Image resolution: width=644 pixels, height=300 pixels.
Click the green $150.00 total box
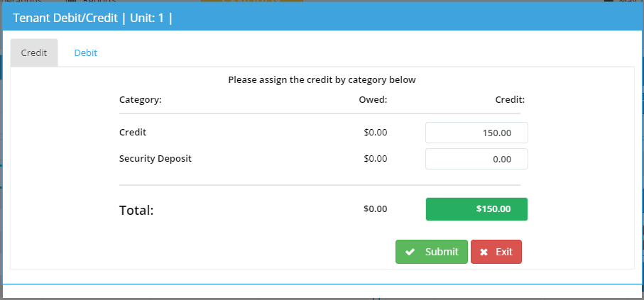pyautogui.click(x=476, y=209)
